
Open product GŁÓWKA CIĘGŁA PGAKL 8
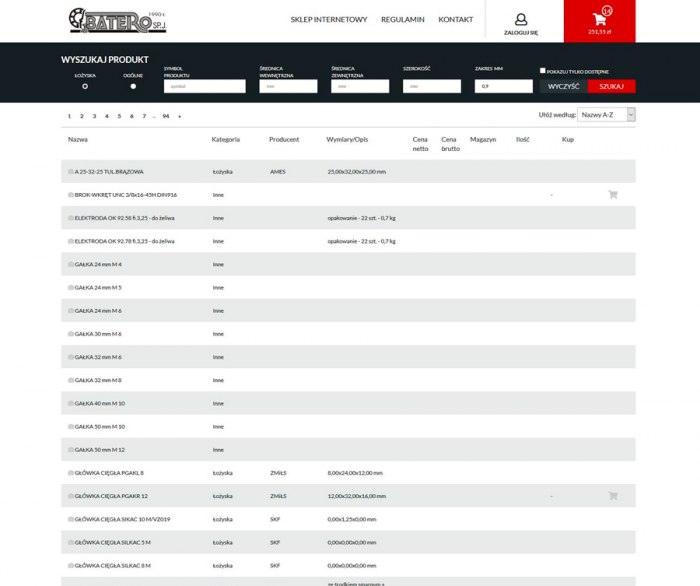[109, 473]
